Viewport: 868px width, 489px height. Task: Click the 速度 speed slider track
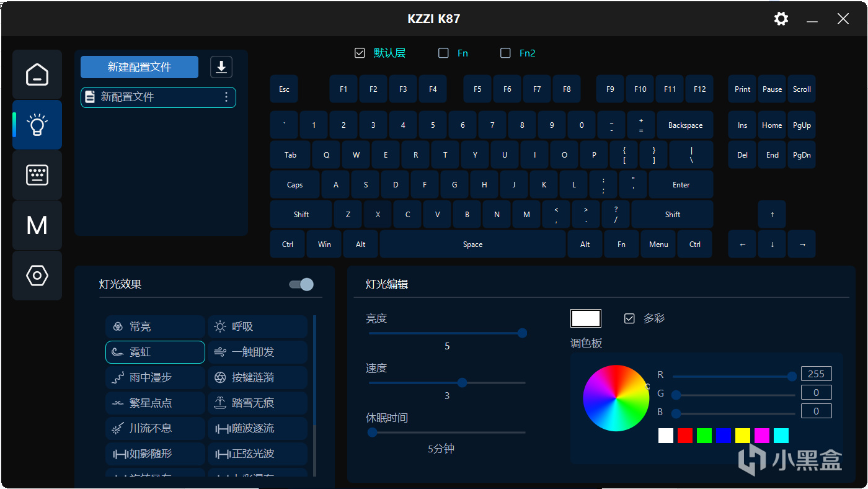point(447,383)
